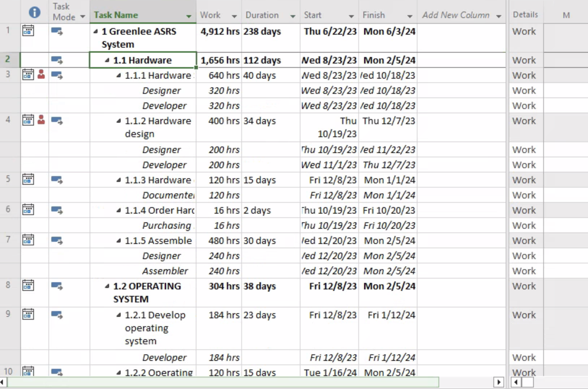
Task: Select the 1,656 hrs work cell
Action: [219, 60]
